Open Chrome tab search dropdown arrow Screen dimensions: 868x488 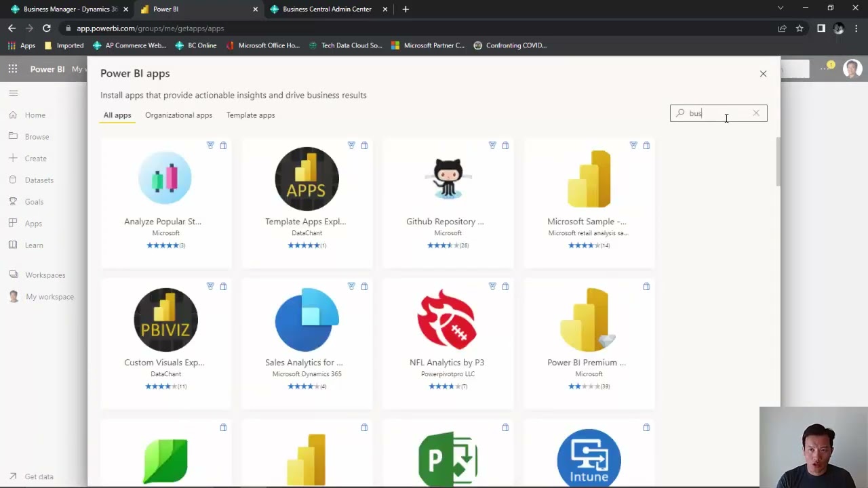pos(781,8)
